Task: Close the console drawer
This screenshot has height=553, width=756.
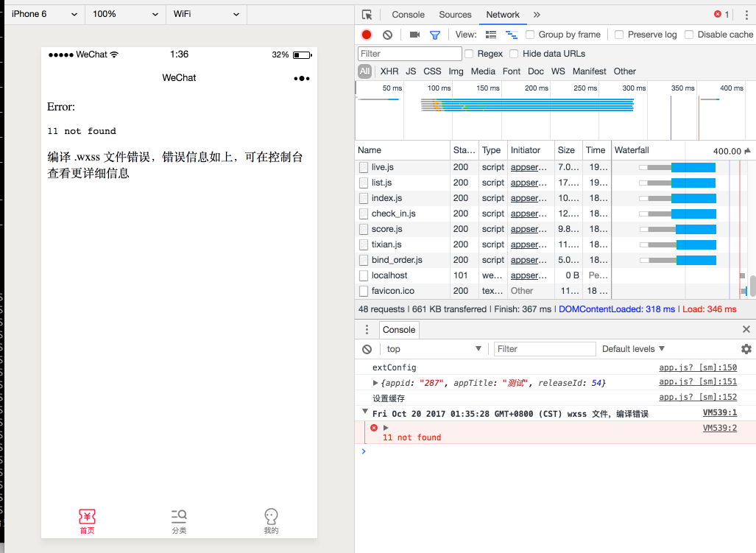Action: point(746,329)
